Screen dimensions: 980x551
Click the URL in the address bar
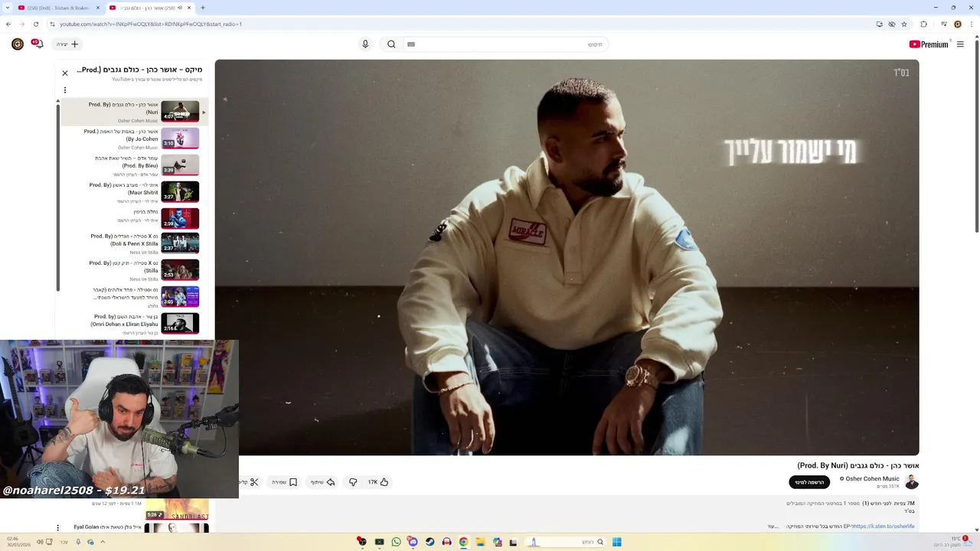[x=151, y=24]
